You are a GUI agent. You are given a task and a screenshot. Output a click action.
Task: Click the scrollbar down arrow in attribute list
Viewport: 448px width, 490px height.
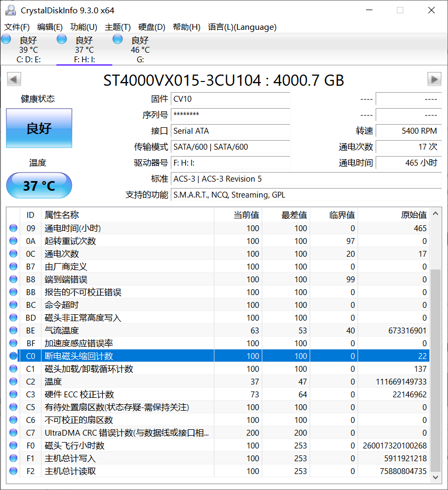coord(436,478)
